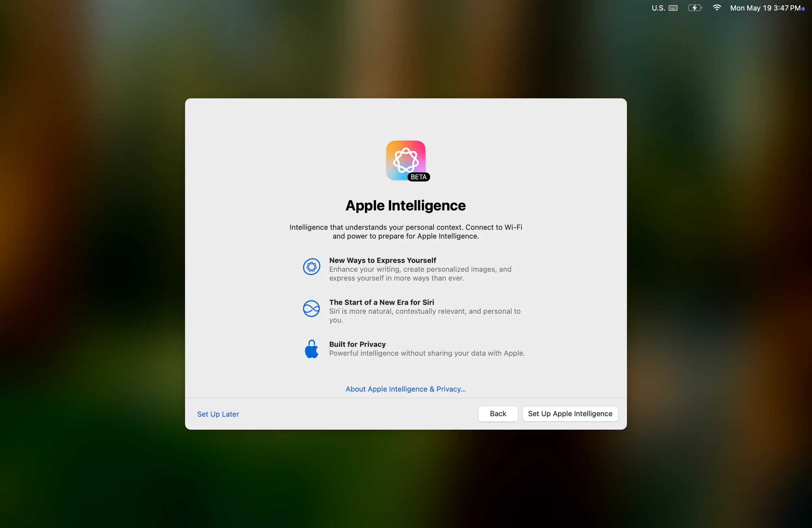Click Set Up Apple Intelligence button
The width and height of the screenshot is (812, 528).
tap(570, 414)
